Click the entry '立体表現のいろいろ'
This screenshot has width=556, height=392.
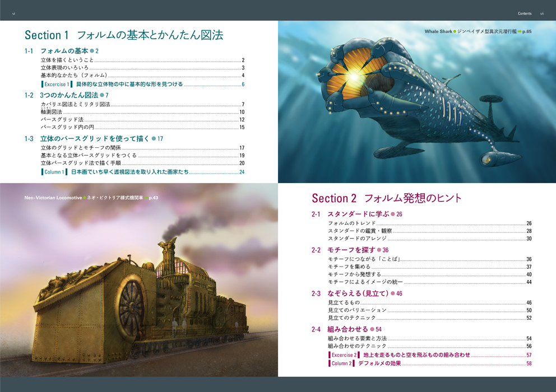[142, 68]
